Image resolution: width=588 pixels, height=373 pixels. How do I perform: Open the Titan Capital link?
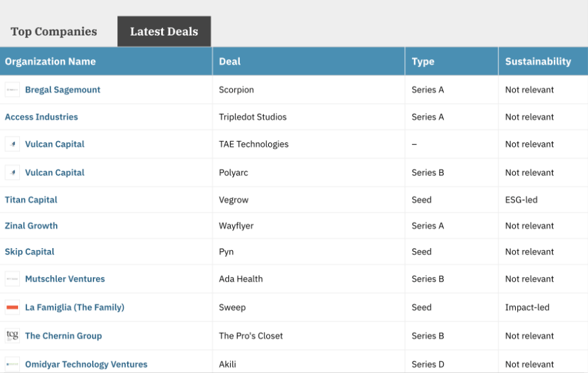click(31, 200)
